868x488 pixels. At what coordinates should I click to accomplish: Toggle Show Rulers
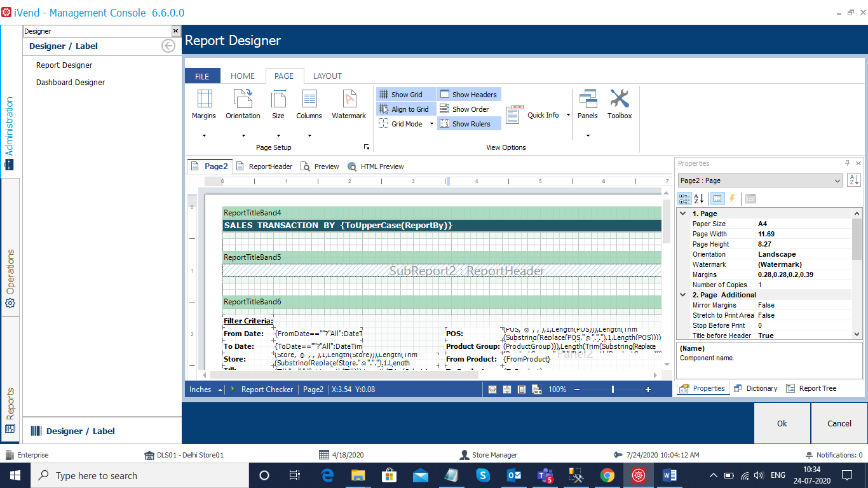469,124
